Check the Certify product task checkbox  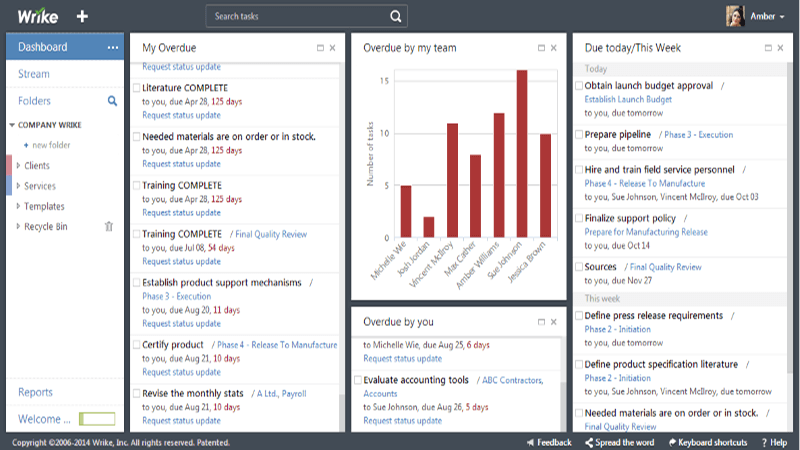pyautogui.click(x=137, y=345)
